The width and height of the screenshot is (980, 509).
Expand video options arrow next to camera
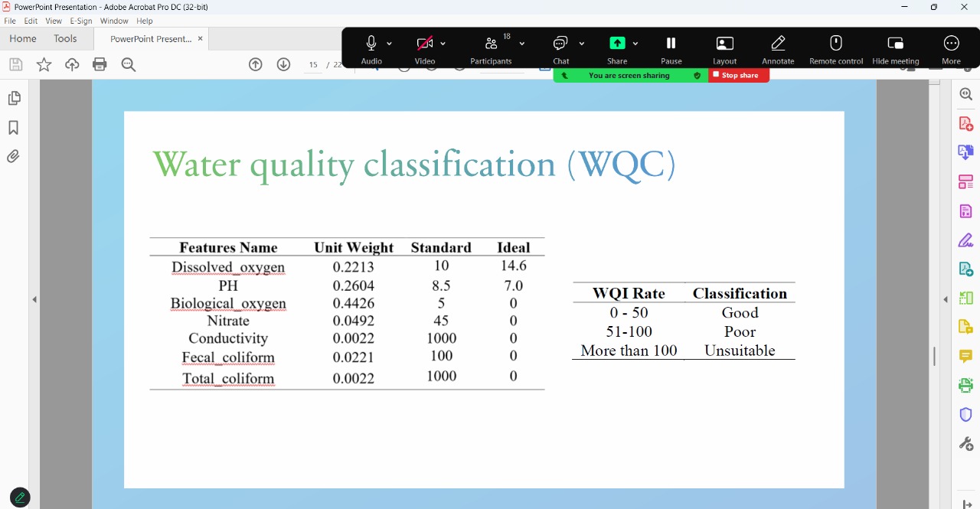443,44
